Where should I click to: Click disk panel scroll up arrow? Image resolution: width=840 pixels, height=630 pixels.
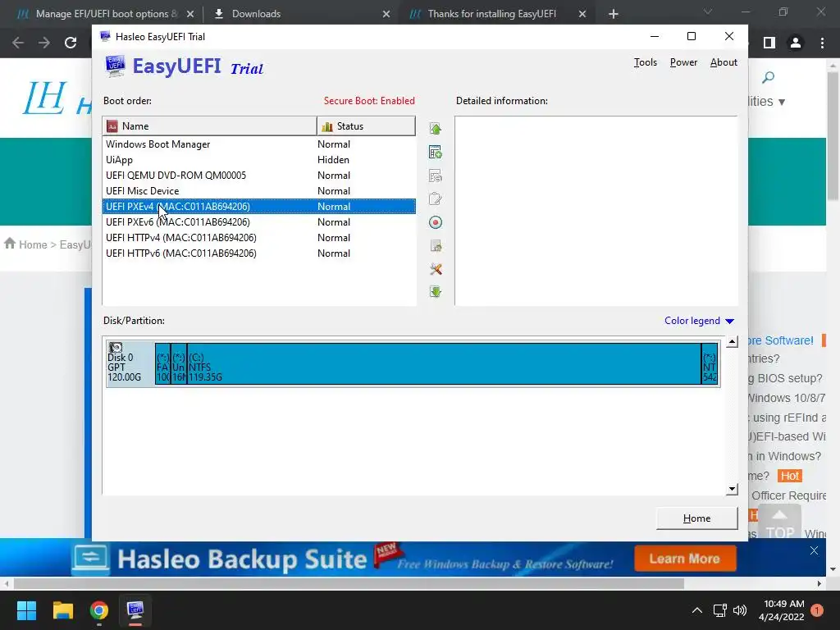732,342
